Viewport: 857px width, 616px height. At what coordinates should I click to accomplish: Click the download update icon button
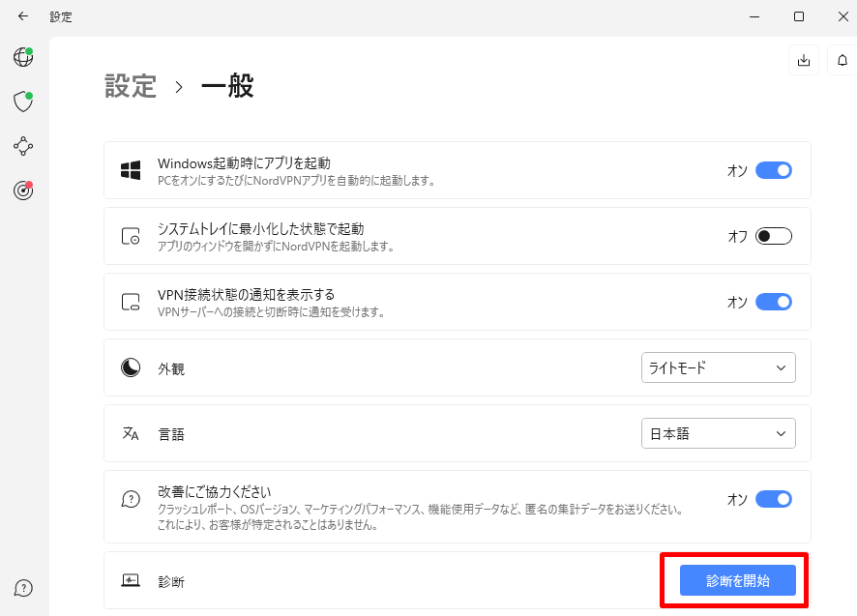(x=804, y=60)
